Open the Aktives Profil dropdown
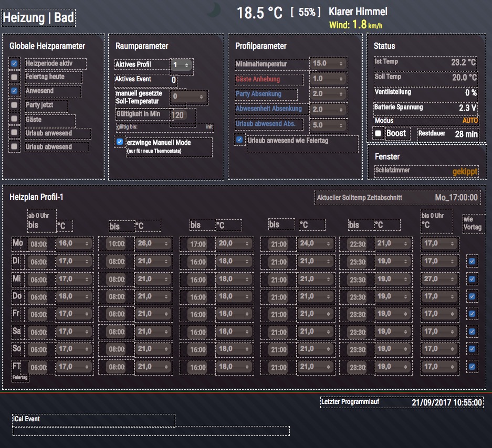The image size is (492, 448). coord(181,65)
